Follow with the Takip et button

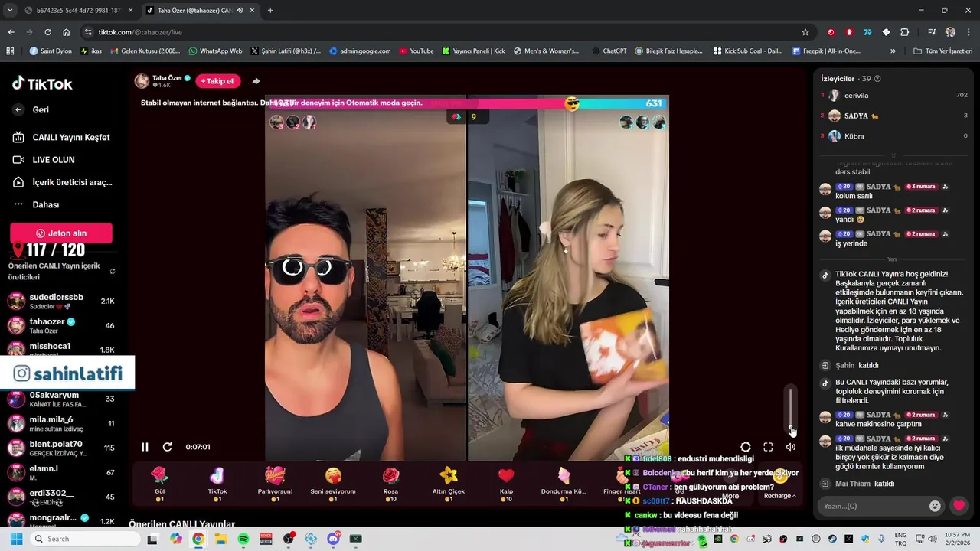coord(218,81)
